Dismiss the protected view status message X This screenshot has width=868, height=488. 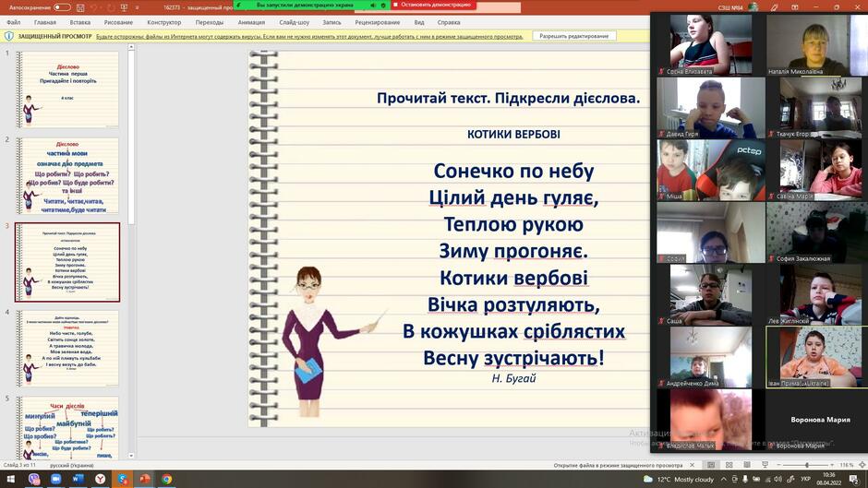click(x=692, y=465)
